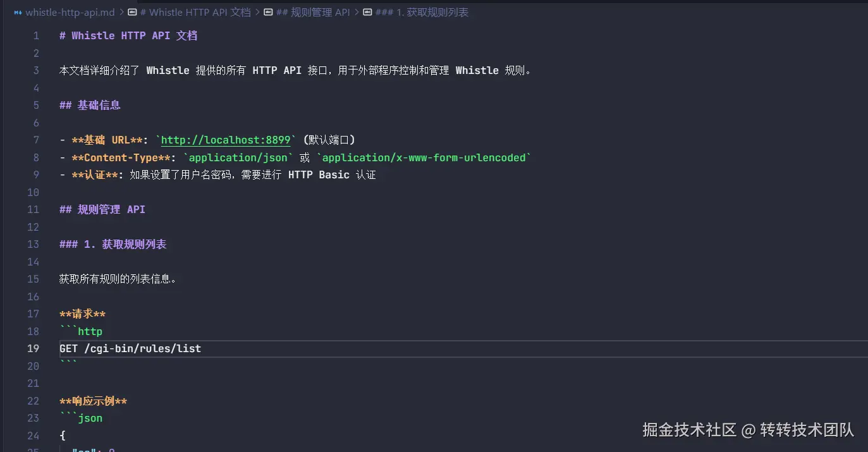The width and height of the screenshot is (868, 452).
Task: Click the '```json' code fence opener
Action: [x=81, y=418]
